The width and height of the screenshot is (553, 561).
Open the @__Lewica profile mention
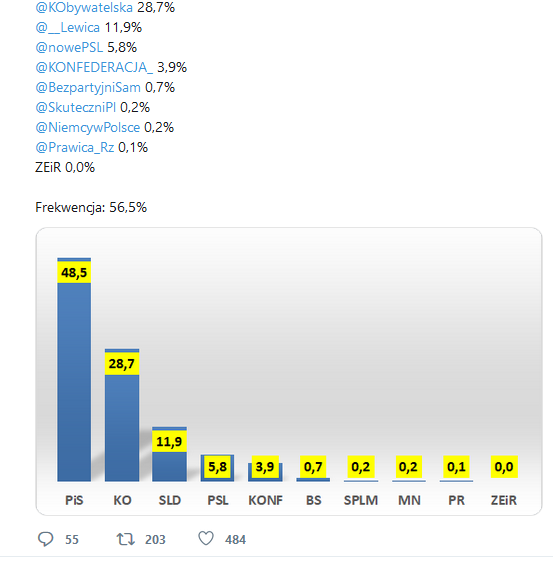click(68, 27)
